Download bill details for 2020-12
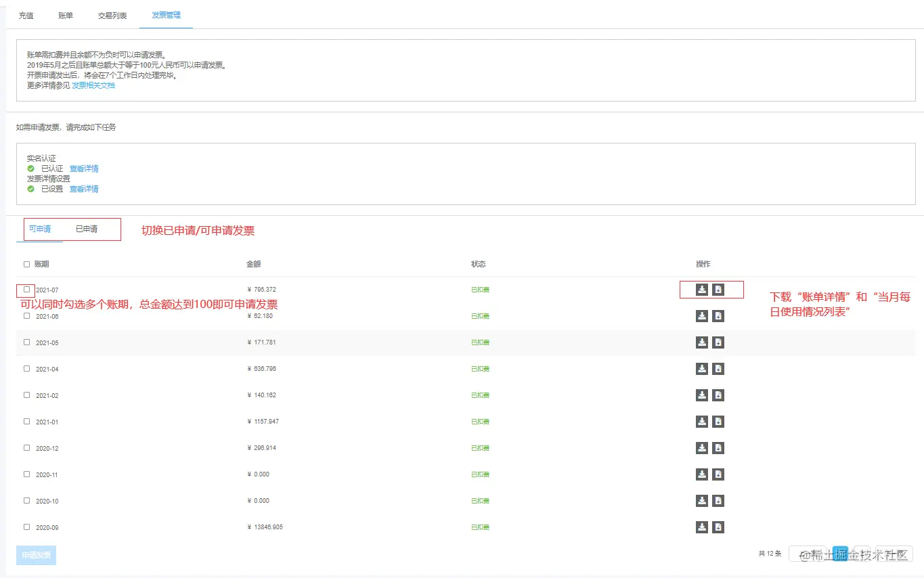 (x=702, y=448)
